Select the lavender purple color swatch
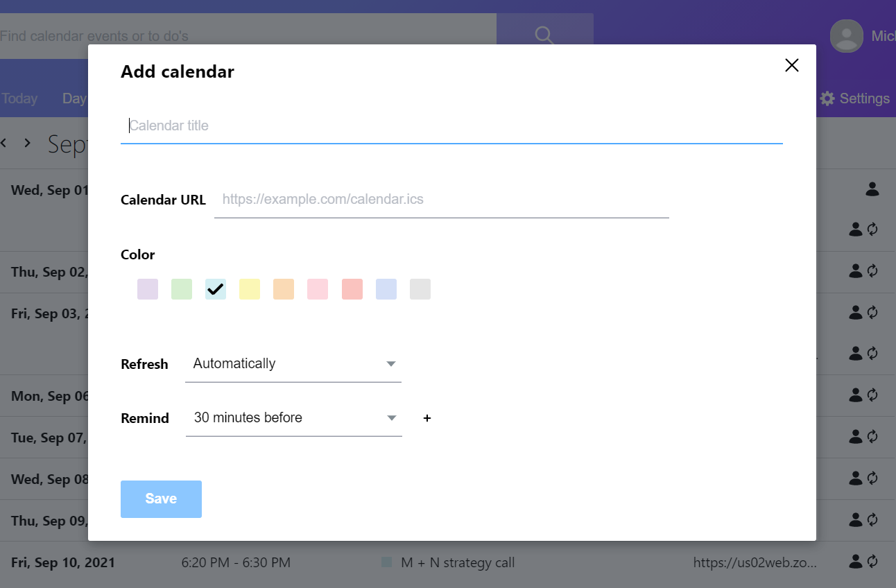896x588 pixels. 148,289
